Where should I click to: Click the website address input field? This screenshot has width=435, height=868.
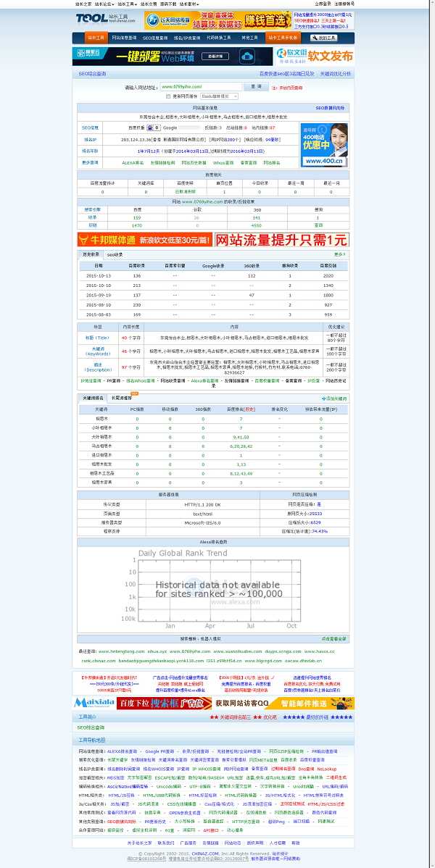coord(200,87)
